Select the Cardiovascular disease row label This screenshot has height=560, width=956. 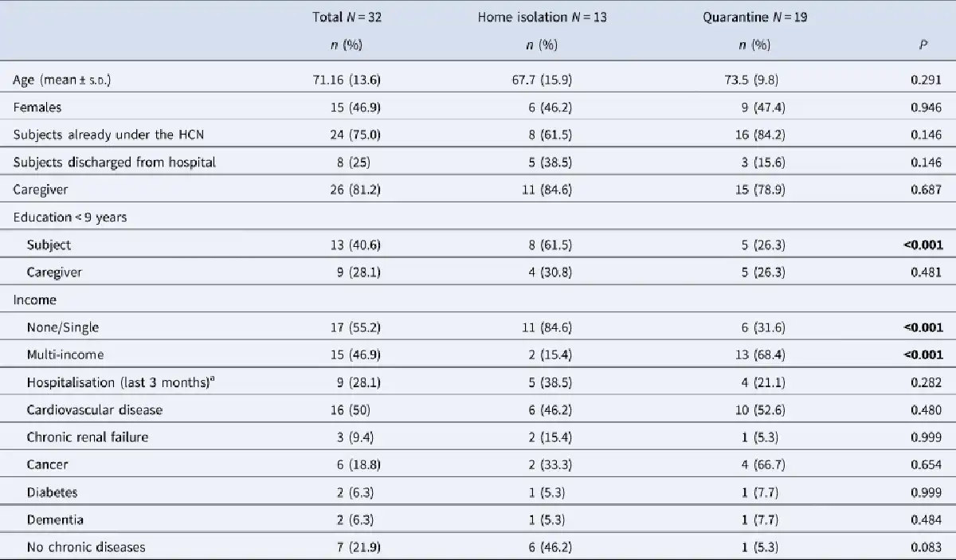tap(94, 409)
